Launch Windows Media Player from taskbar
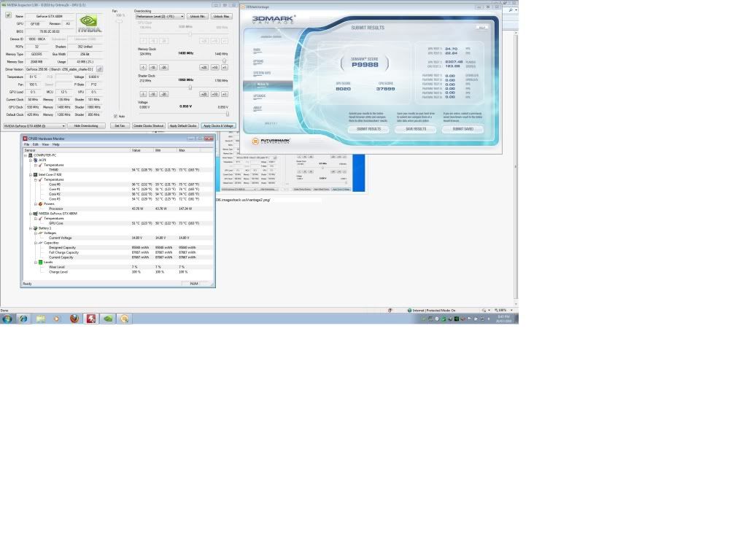This screenshot has width=747, height=560. click(57, 319)
